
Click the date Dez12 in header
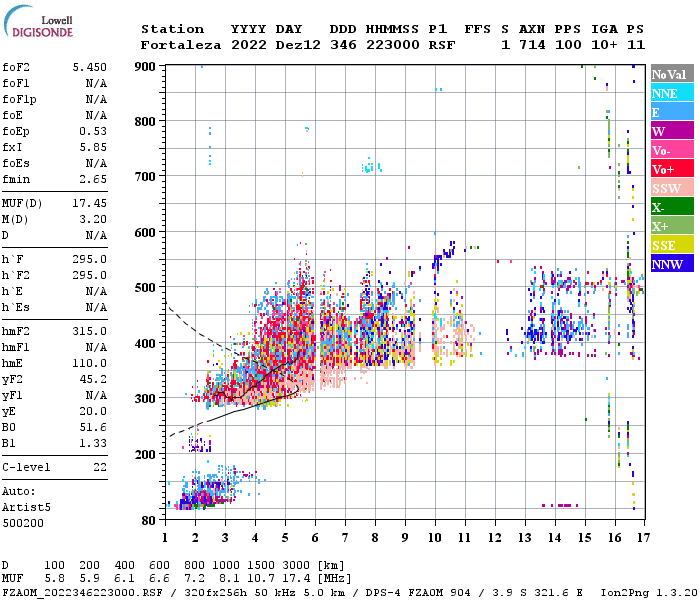coord(298,45)
